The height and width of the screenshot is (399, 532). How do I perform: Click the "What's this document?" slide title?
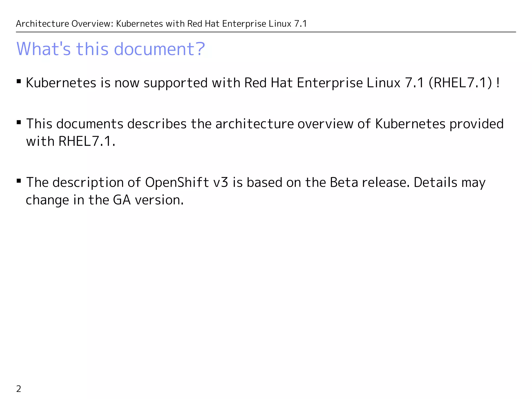[110, 49]
